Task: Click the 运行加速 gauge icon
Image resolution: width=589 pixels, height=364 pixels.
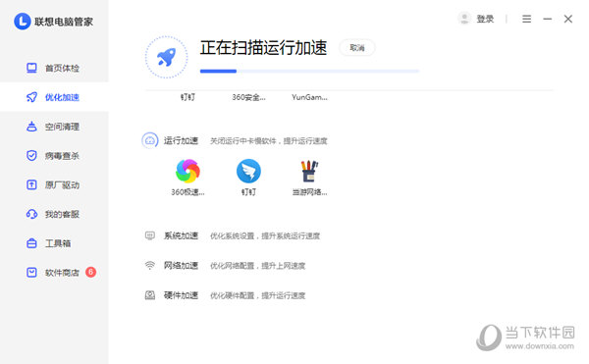Action: (150, 140)
